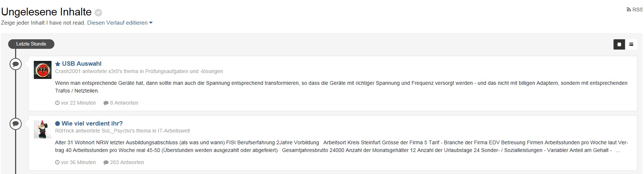The height and width of the screenshot is (174, 644).
Task: Open the Wie viel verdient ihr? topic
Action: tap(92, 123)
